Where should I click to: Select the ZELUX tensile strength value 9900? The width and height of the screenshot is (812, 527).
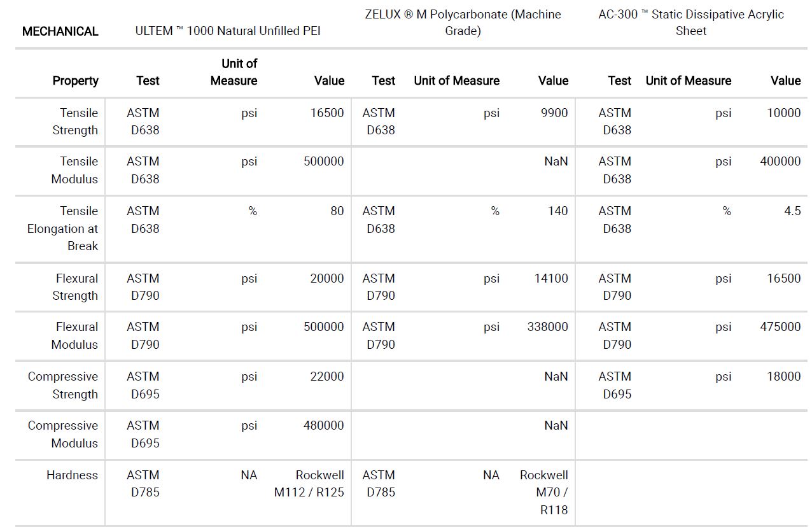click(554, 113)
